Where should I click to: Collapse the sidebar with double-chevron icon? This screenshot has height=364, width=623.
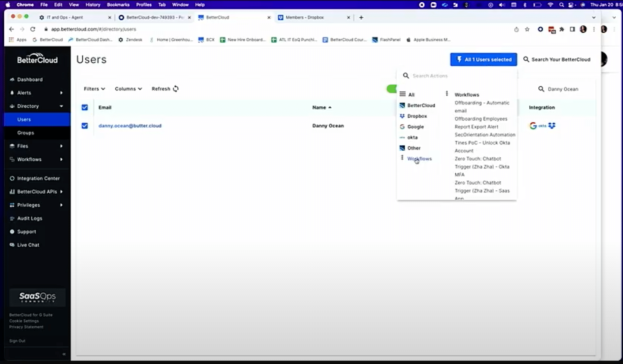click(x=64, y=354)
